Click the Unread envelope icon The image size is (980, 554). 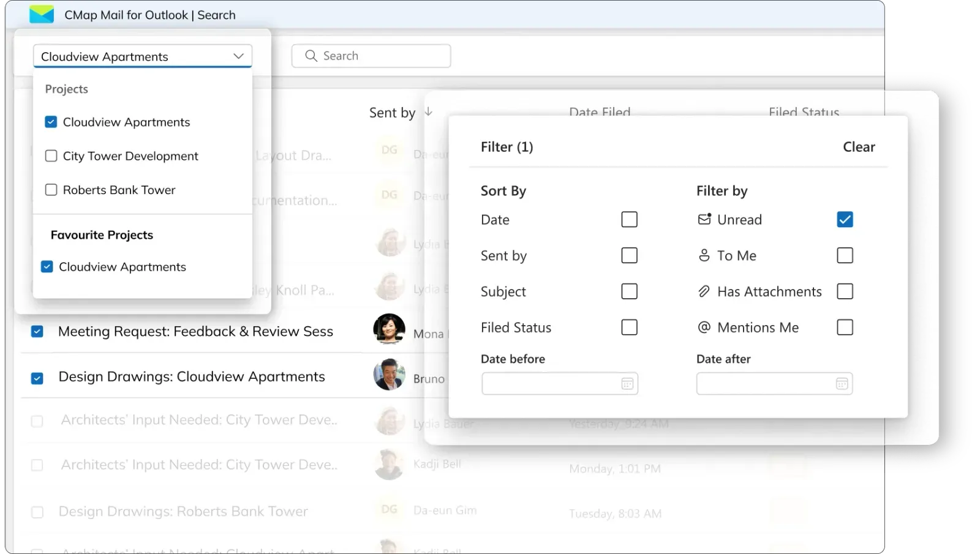(x=704, y=219)
